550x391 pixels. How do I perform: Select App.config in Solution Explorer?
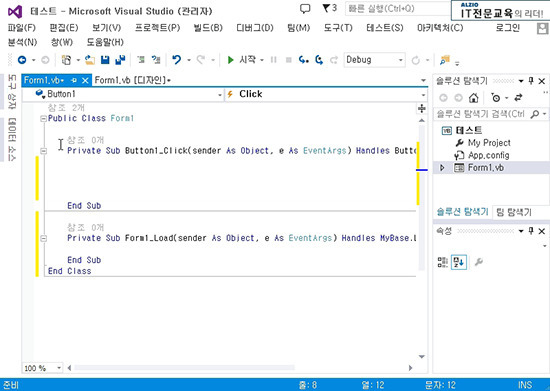click(489, 155)
